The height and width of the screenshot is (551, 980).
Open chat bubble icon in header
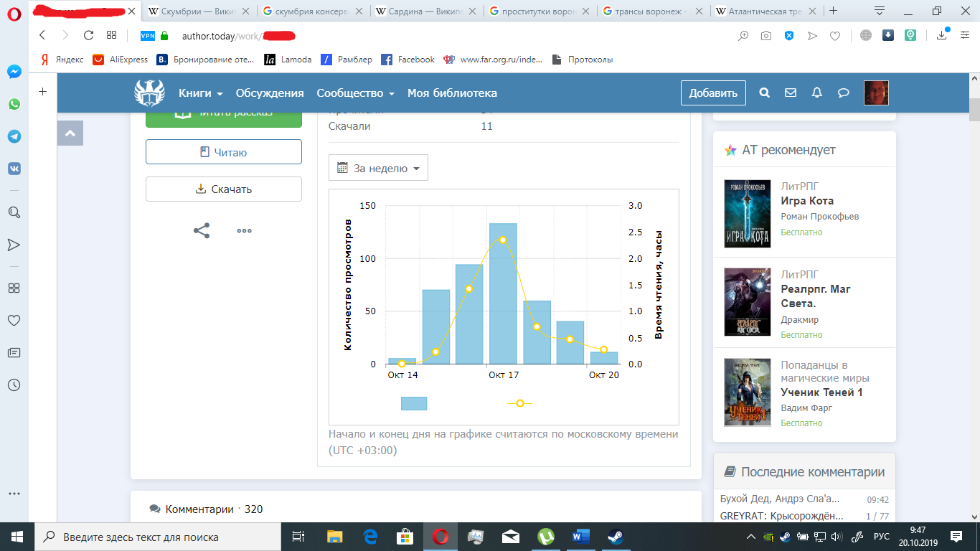pyautogui.click(x=844, y=93)
